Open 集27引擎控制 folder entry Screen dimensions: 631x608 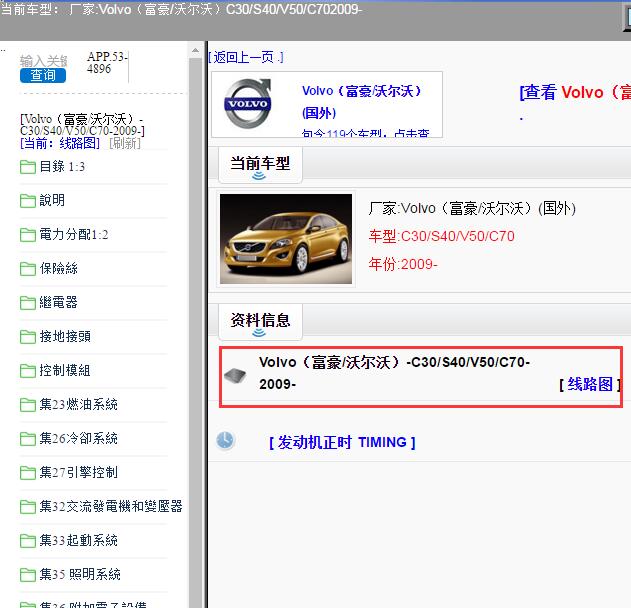(78, 472)
